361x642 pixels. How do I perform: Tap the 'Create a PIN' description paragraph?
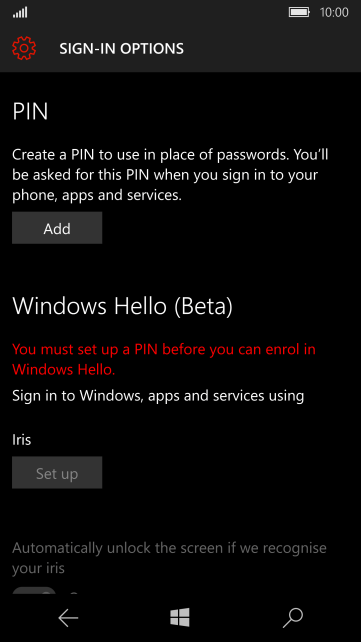(170, 175)
